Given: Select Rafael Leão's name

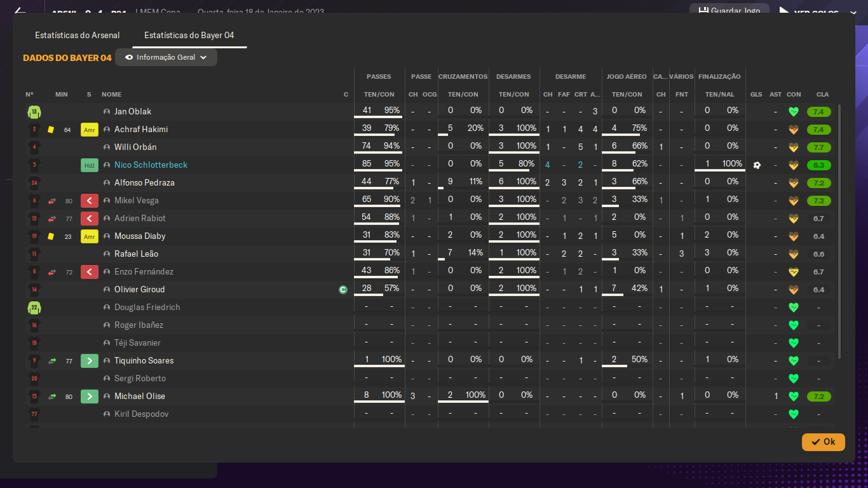Looking at the screenshot, I should 137,254.
